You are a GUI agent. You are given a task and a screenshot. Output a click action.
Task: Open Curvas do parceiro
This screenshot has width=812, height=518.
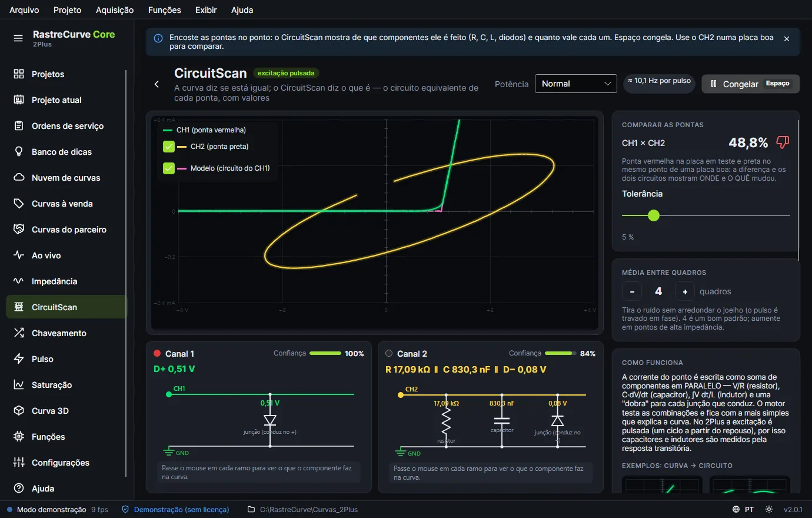(66, 230)
